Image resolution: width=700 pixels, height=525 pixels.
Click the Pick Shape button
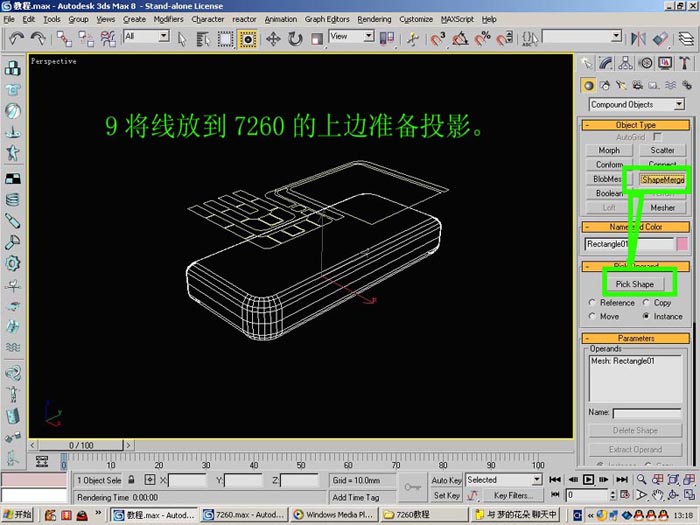coord(634,284)
